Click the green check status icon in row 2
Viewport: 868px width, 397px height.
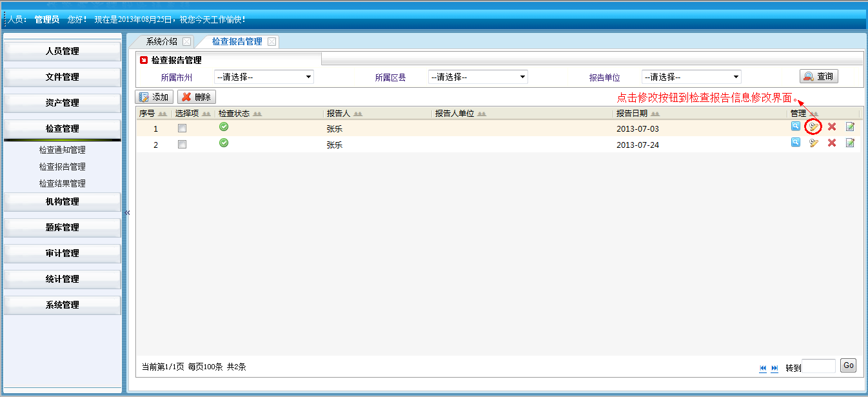pyautogui.click(x=224, y=143)
